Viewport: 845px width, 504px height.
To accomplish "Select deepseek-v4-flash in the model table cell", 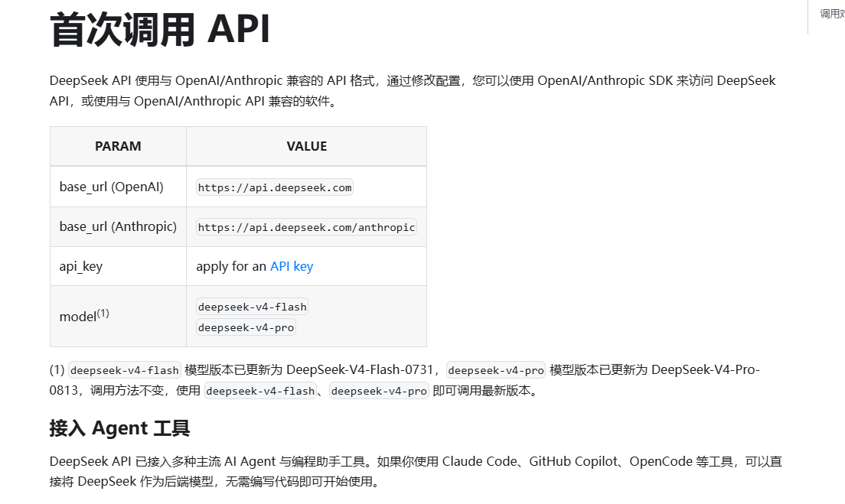I will coord(253,307).
